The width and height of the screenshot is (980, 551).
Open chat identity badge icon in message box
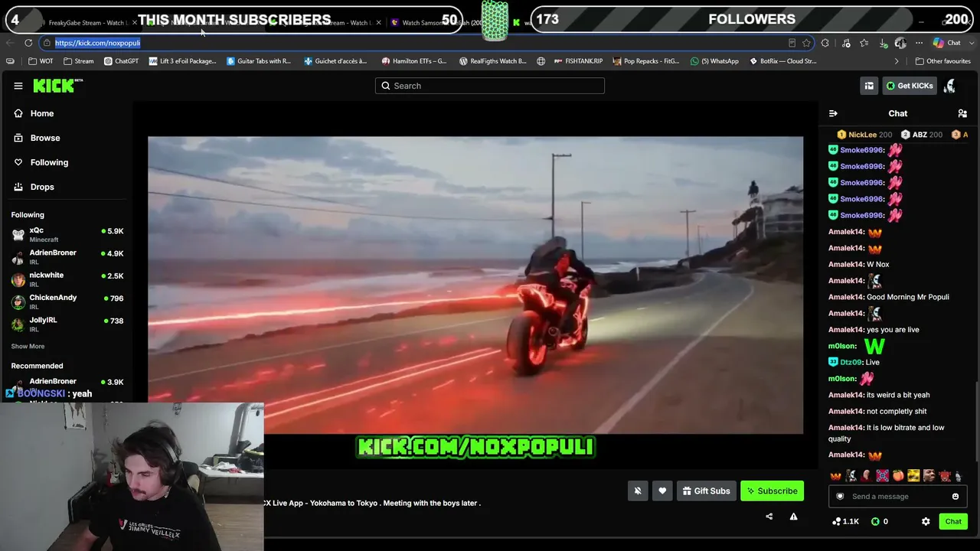click(x=840, y=497)
